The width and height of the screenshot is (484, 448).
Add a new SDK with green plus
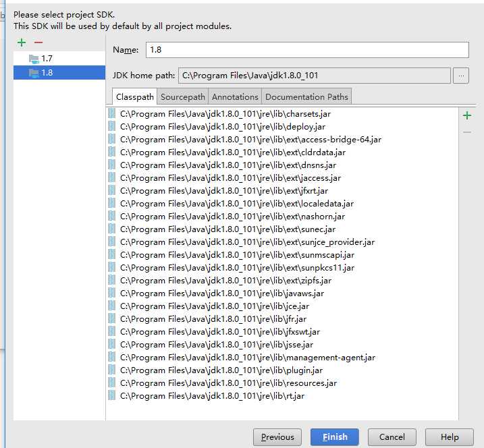point(22,43)
